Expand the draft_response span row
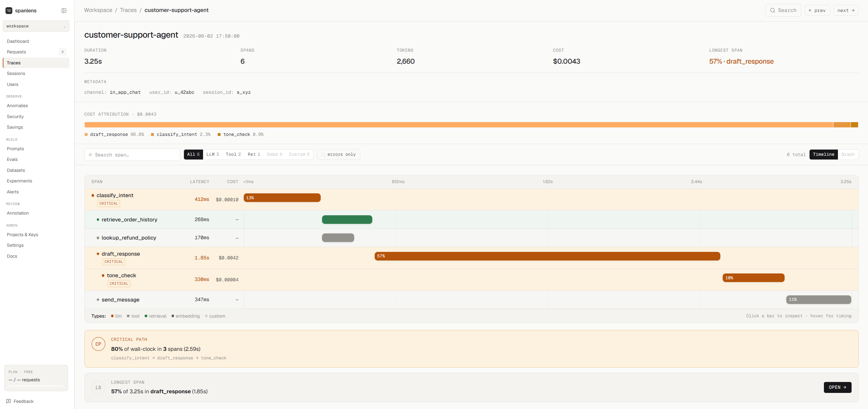 [471, 258]
